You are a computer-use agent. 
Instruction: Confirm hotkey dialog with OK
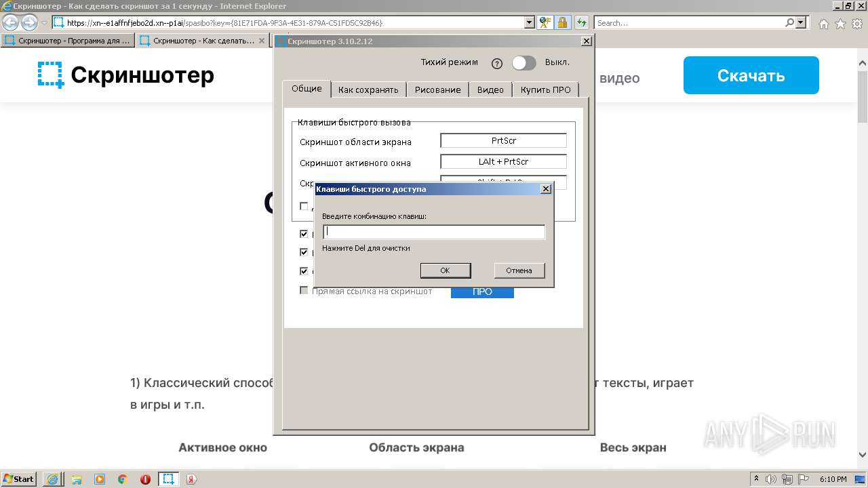[445, 270]
